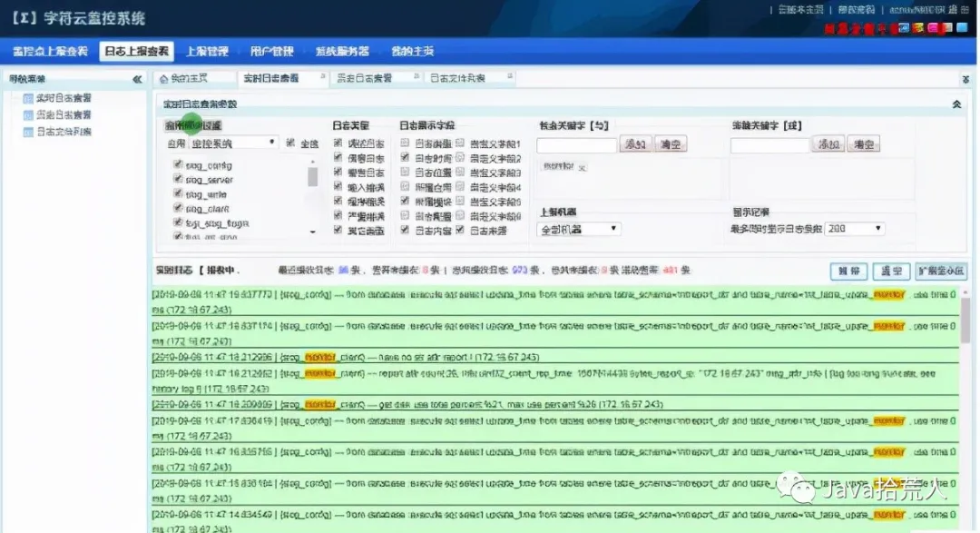Viewport: 980px width, 533px height.
Task: Remove the added keyword tag with its x
Action: (x=582, y=168)
